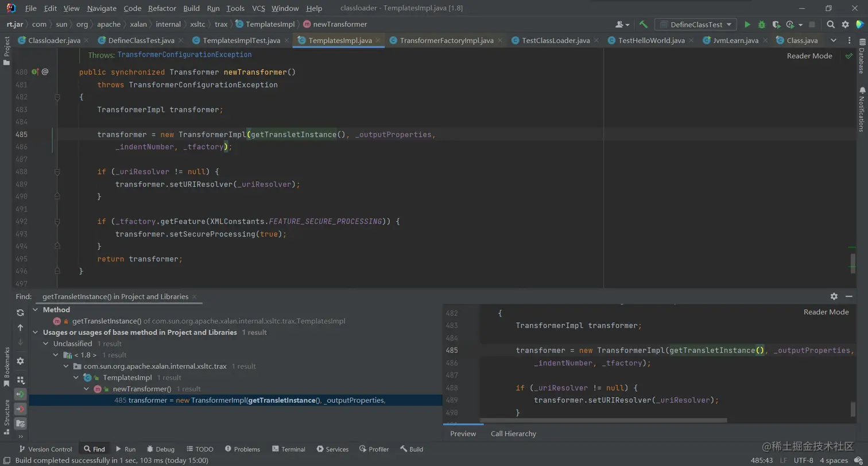Viewport: 868px width, 466px height.
Task: Open the Refactor menu
Action: coord(162,9)
